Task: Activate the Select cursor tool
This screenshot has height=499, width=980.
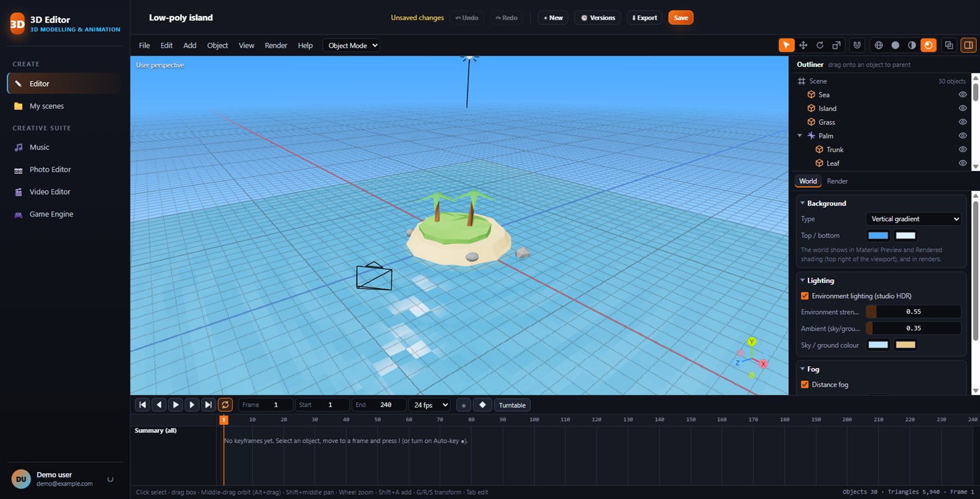Action: coord(786,45)
